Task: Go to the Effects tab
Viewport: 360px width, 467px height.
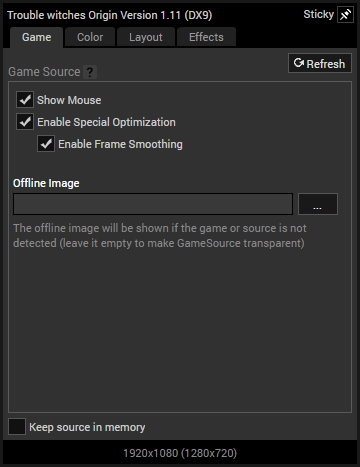Action: click(206, 37)
